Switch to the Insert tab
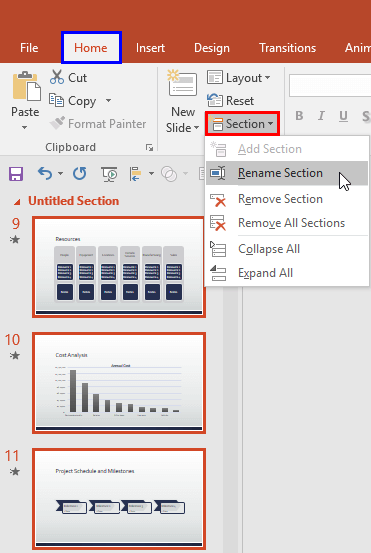This screenshot has height=553, width=371. (x=150, y=48)
